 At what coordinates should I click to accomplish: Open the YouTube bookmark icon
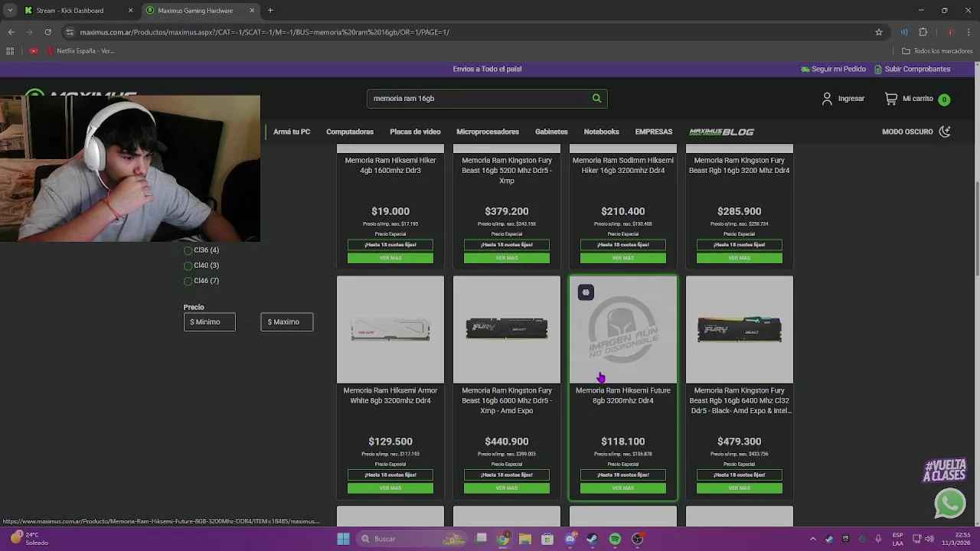point(34,51)
